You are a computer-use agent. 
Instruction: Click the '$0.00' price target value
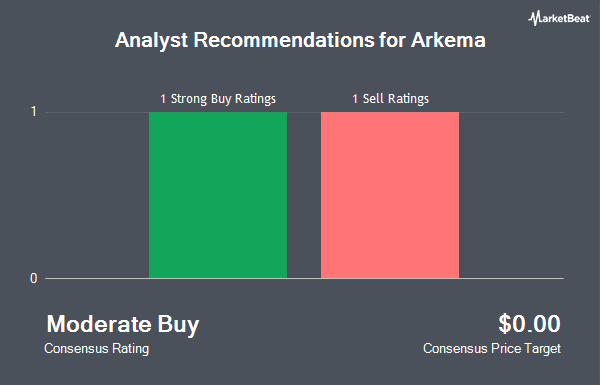(530, 324)
